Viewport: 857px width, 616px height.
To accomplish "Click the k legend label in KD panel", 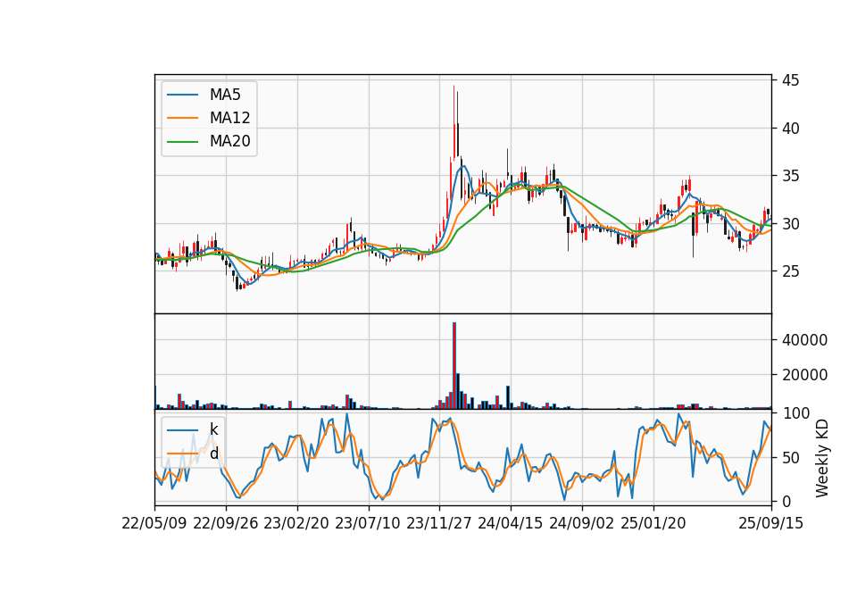I will click(213, 429).
